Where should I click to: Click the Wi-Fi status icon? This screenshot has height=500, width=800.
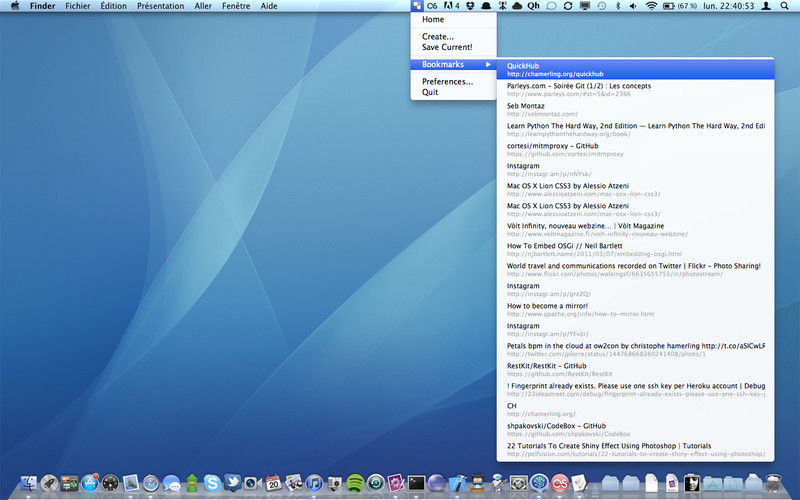pyautogui.click(x=651, y=6)
